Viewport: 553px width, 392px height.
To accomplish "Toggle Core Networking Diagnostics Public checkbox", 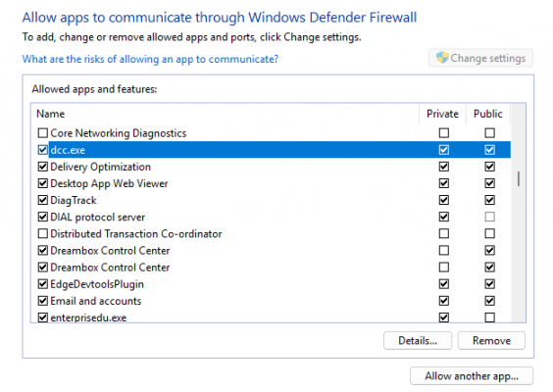I will tap(489, 133).
